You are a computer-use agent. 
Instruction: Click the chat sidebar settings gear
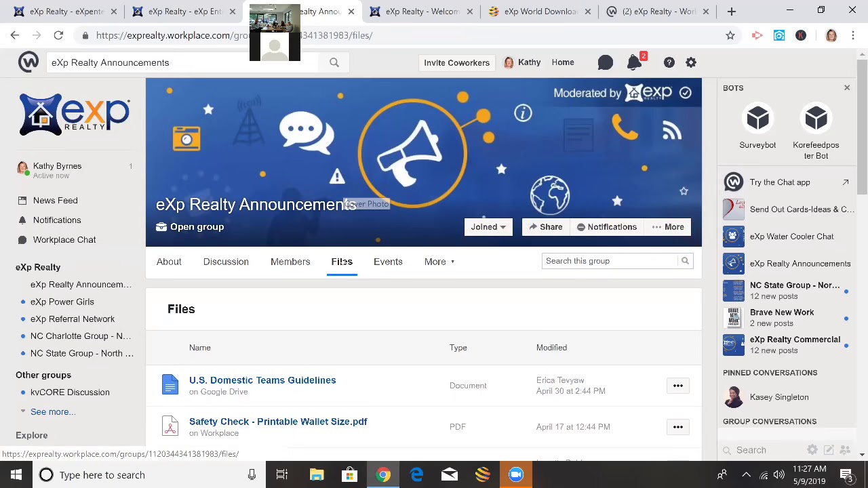click(812, 449)
